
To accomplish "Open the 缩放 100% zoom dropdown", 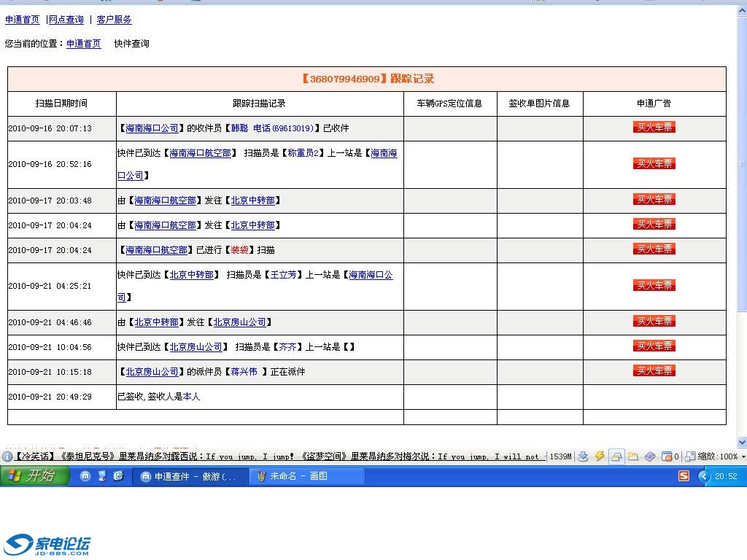I will (x=716, y=456).
